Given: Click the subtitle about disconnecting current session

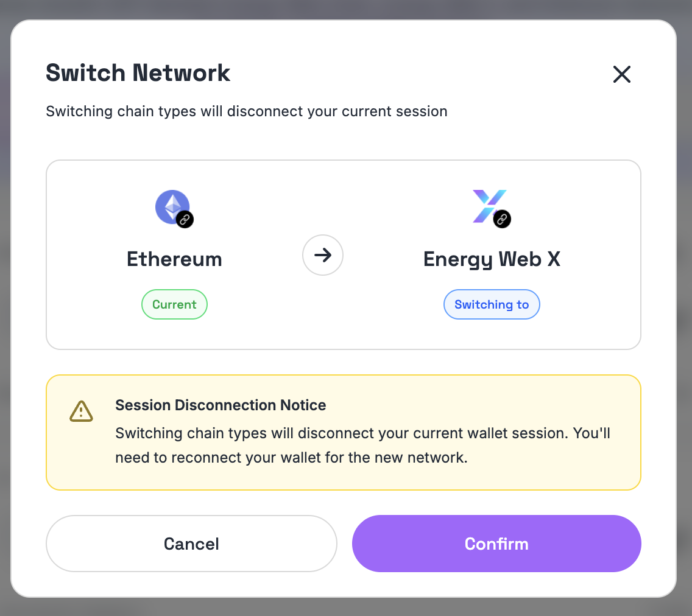Looking at the screenshot, I should (247, 111).
